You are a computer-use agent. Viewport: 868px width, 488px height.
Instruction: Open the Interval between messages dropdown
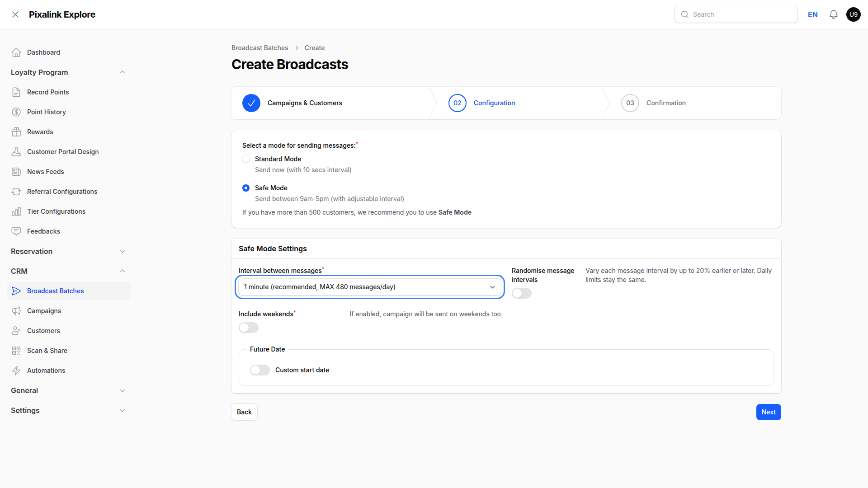click(x=370, y=287)
